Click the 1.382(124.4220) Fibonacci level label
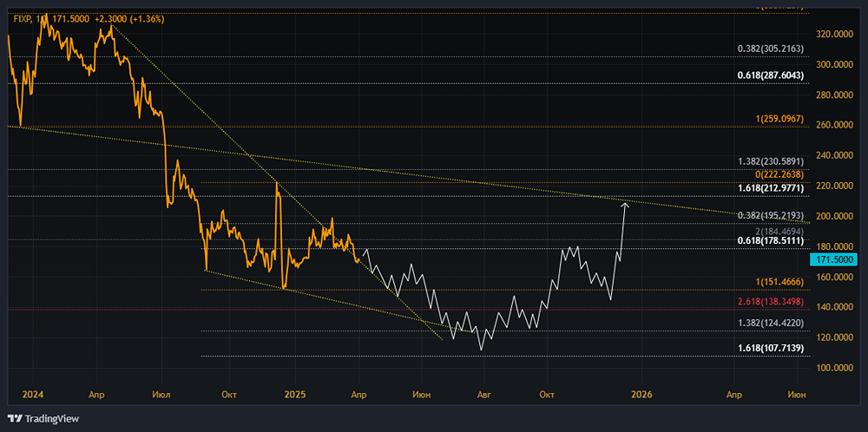This screenshot has width=868, height=432. pos(769,323)
